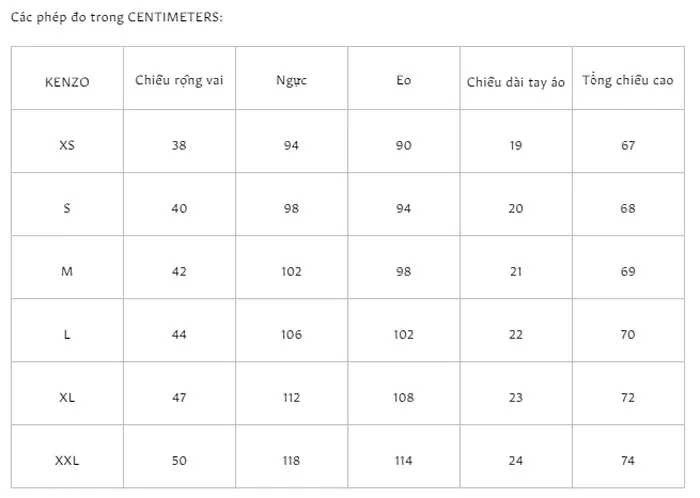Click chest value 118 in XXL row
Screen dimensions: 700x498
291,460
